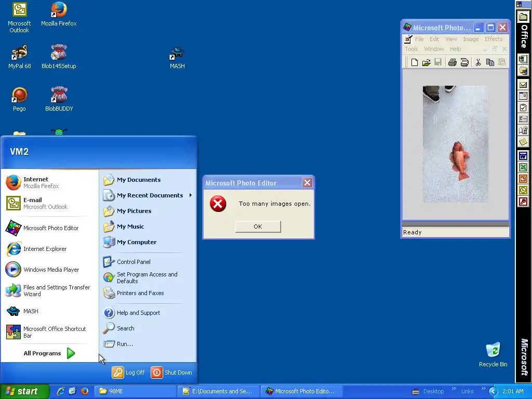Click the Scan icon in Photo Editor toolbar
532x399 pixels.
point(464,62)
